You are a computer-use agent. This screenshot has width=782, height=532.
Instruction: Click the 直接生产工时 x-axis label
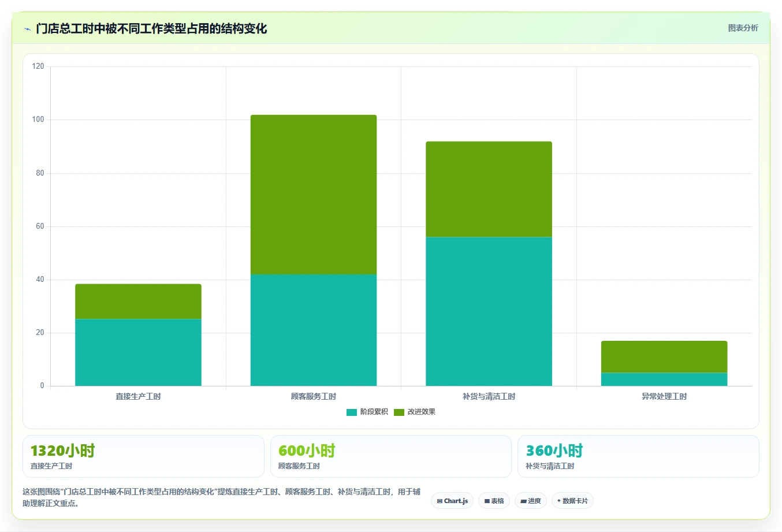click(x=138, y=396)
